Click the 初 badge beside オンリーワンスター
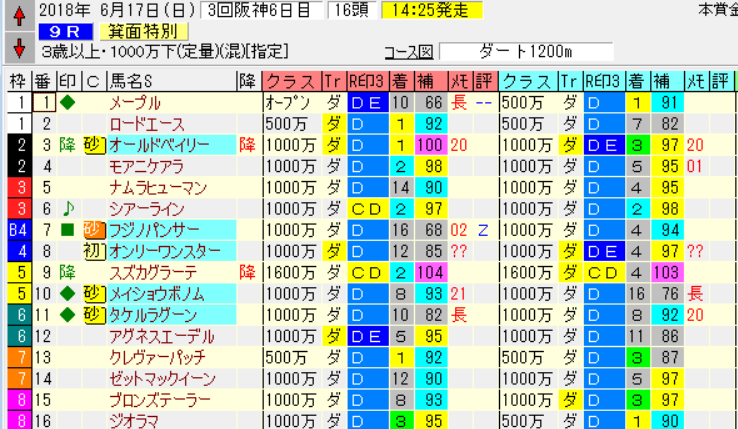This screenshot has height=429, width=738. [94, 251]
